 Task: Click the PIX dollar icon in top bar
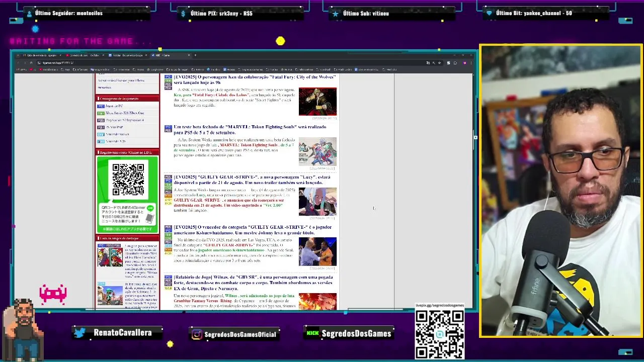(x=183, y=14)
